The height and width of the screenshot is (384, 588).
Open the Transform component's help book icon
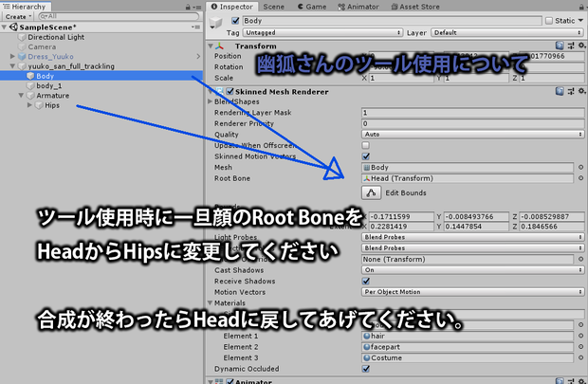point(560,46)
